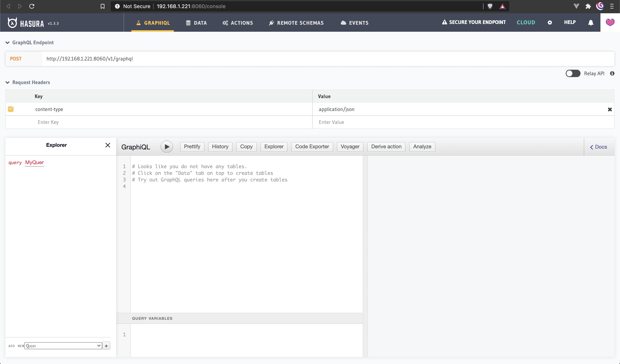Open the Code Exporter

tap(312, 147)
